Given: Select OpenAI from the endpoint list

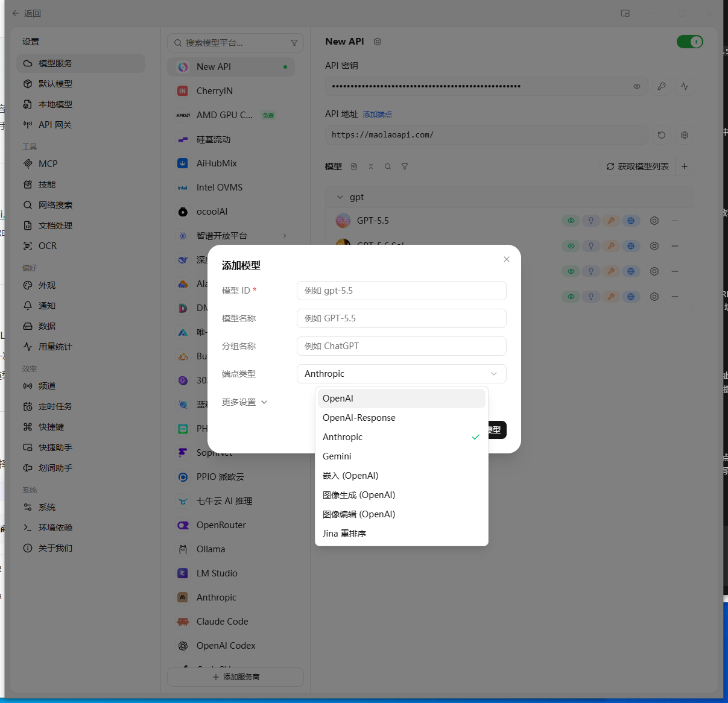Looking at the screenshot, I should pos(402,399).
